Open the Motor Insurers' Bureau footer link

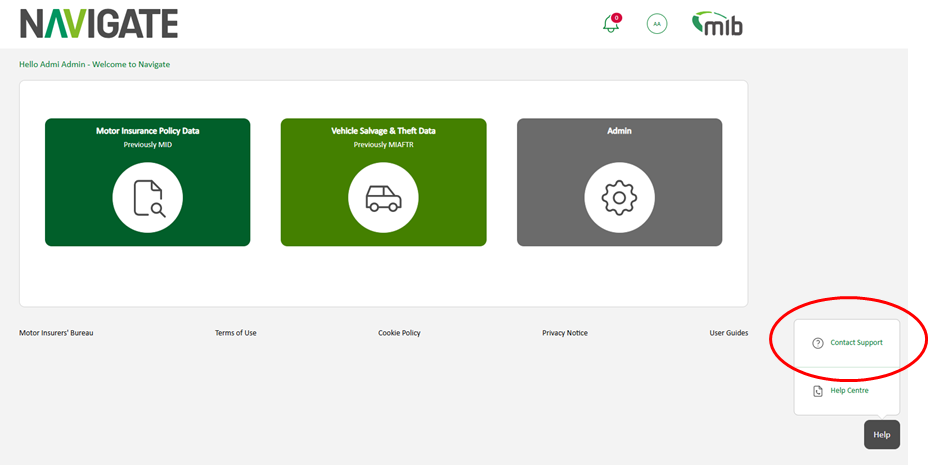[x=56, y=333]
